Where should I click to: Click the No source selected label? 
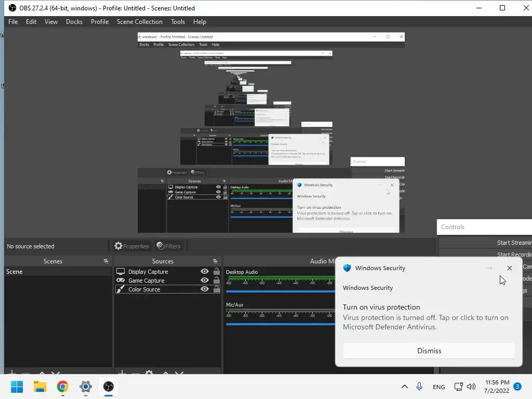[x=31, y=246]
